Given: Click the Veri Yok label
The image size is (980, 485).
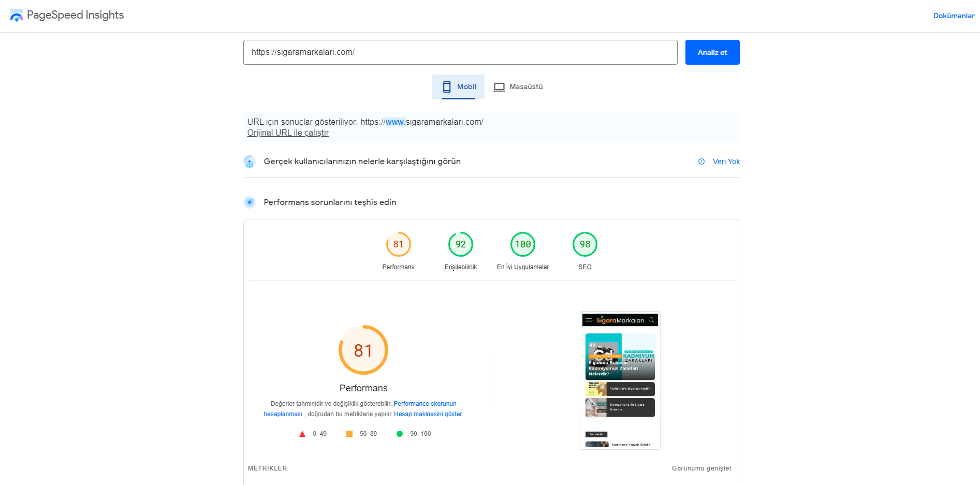Looking at the screenshot, I should (726, 161).
